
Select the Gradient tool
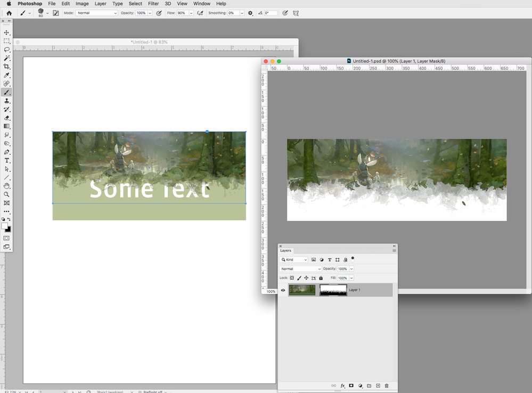(x=6, y=126)
